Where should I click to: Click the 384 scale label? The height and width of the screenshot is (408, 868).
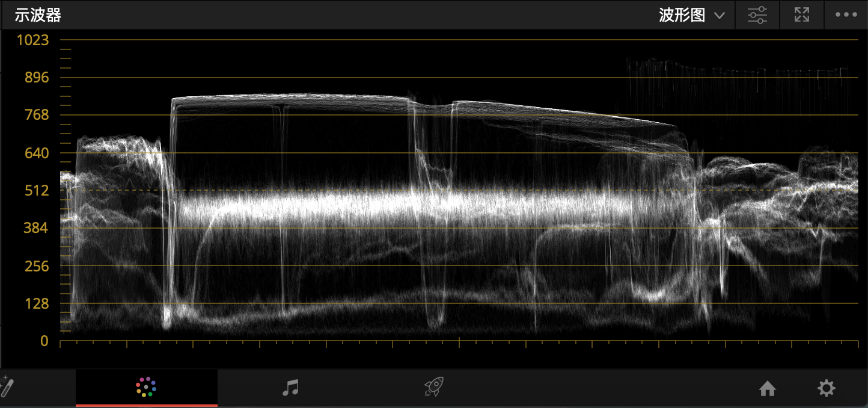pyautogui.click(x=36, y=228)
